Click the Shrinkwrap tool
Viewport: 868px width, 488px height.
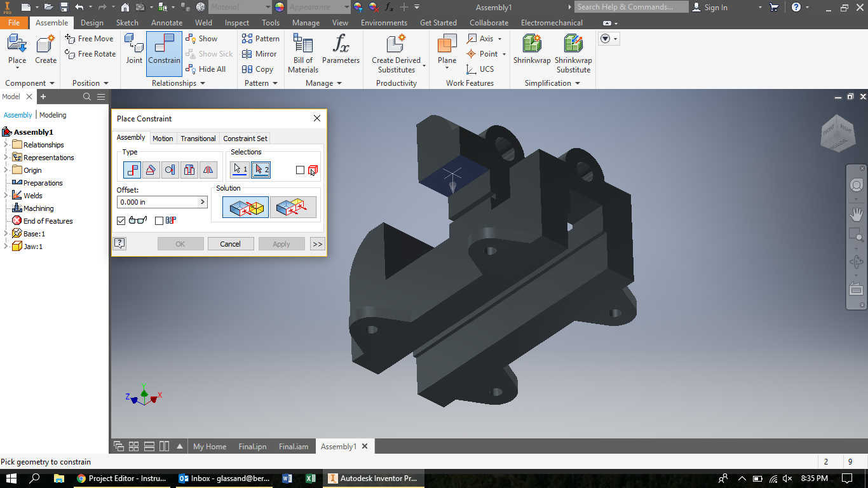coord(532,50)
